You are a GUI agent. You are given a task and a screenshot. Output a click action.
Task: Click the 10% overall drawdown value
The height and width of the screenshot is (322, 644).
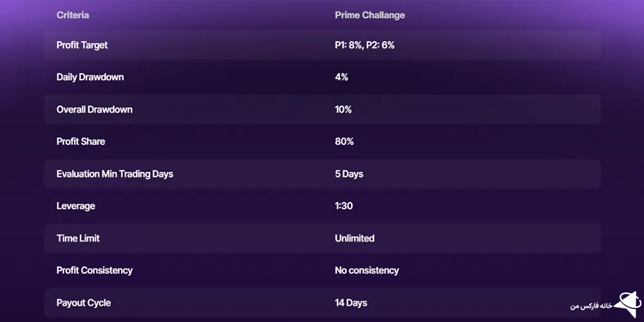(343, 109)
